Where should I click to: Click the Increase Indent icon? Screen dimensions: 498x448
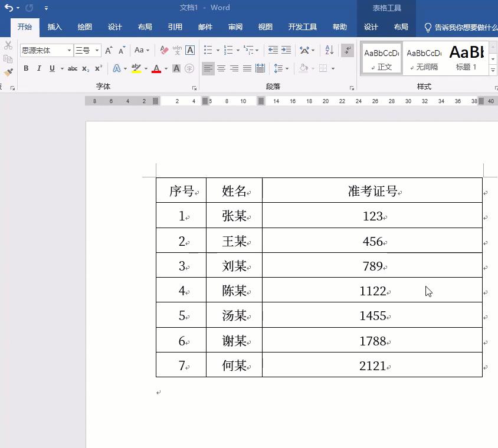coord(286,50)
